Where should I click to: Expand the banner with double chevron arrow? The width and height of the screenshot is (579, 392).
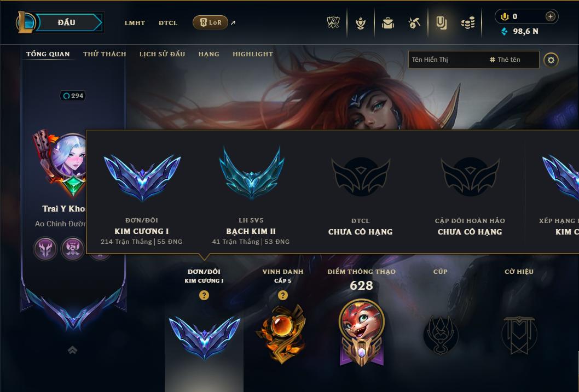(73, 350)
